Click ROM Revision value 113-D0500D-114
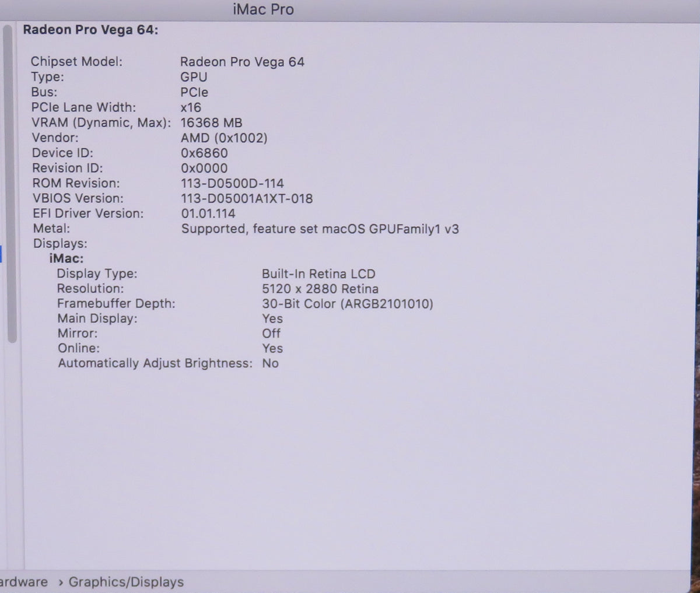Screen dimensions: 700x593 point(232,184)
